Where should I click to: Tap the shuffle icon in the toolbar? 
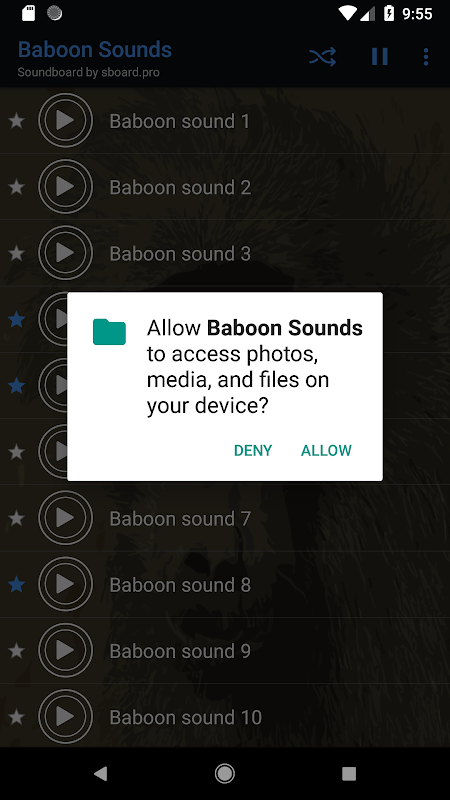tap(322, 57)
